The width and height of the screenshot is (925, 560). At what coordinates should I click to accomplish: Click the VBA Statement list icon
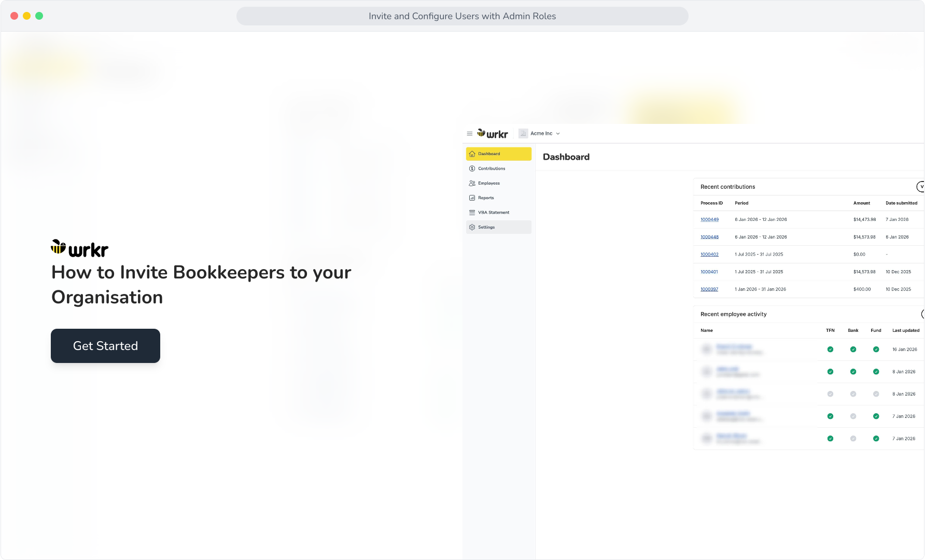pos(472,213)
